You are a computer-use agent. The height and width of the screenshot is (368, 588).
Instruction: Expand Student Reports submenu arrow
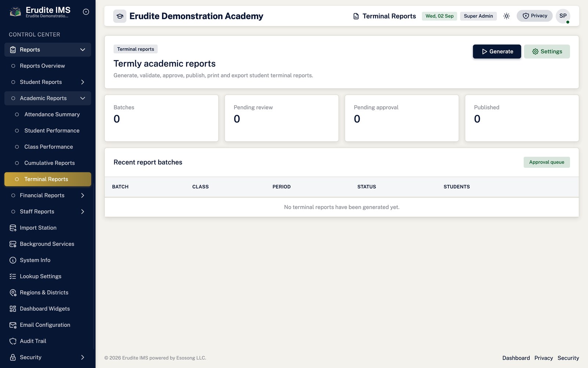point(83,82)
